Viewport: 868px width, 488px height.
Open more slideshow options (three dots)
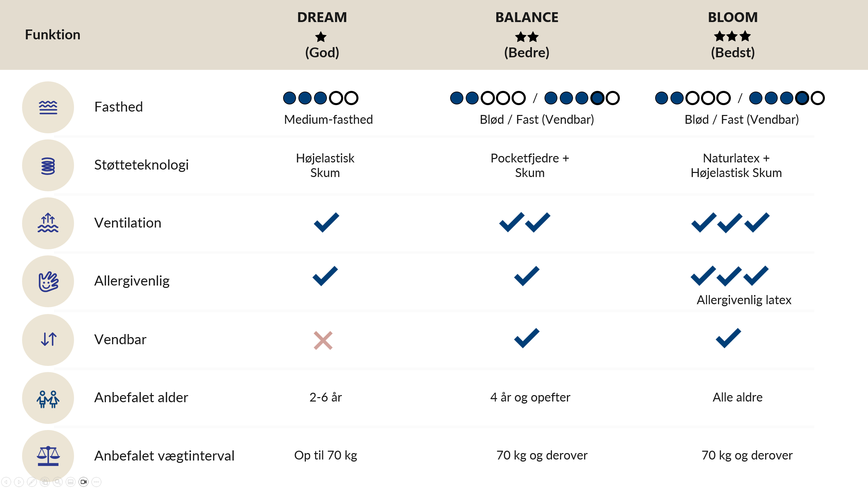click(96, 482)
